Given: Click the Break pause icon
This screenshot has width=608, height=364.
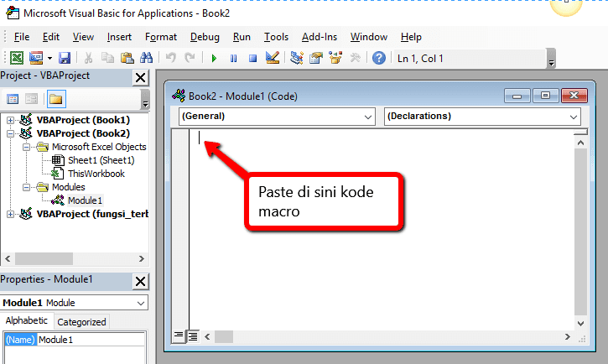Looking at the screenshot, I should (233, 59).
